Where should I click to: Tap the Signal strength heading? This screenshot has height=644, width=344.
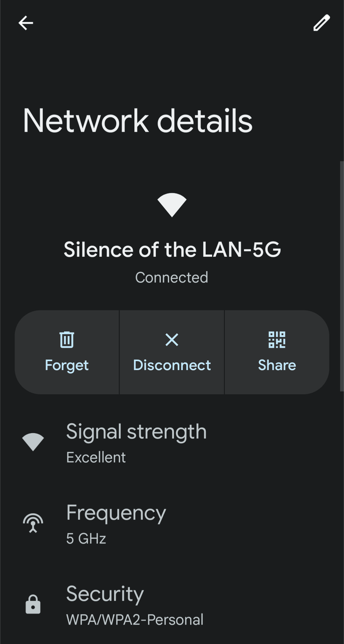click(x=136, y=432)
